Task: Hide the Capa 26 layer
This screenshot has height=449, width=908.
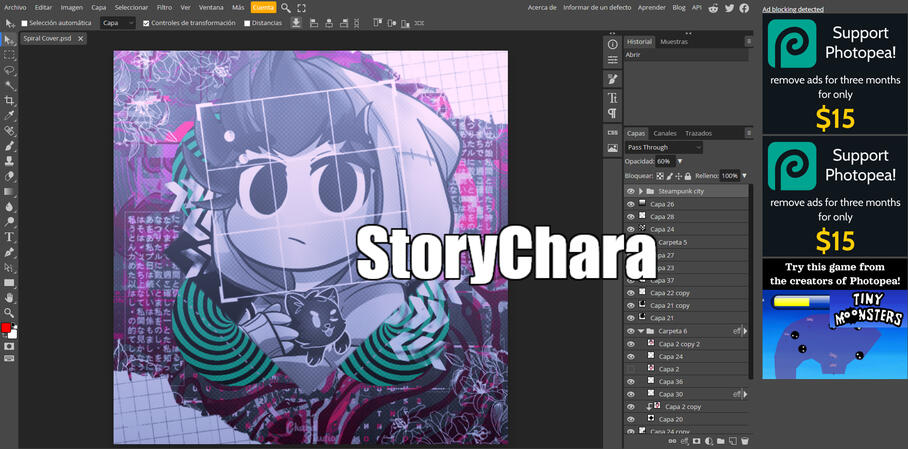Action: 630,204
